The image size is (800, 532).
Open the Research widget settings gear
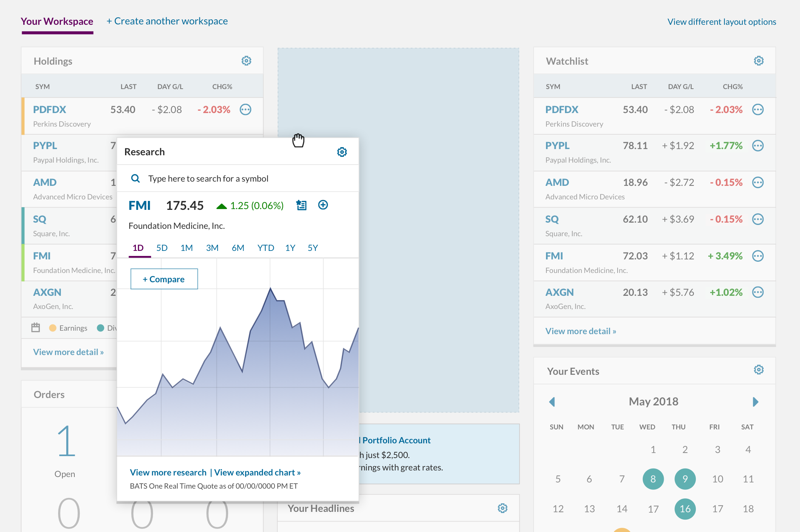[342, 152]
